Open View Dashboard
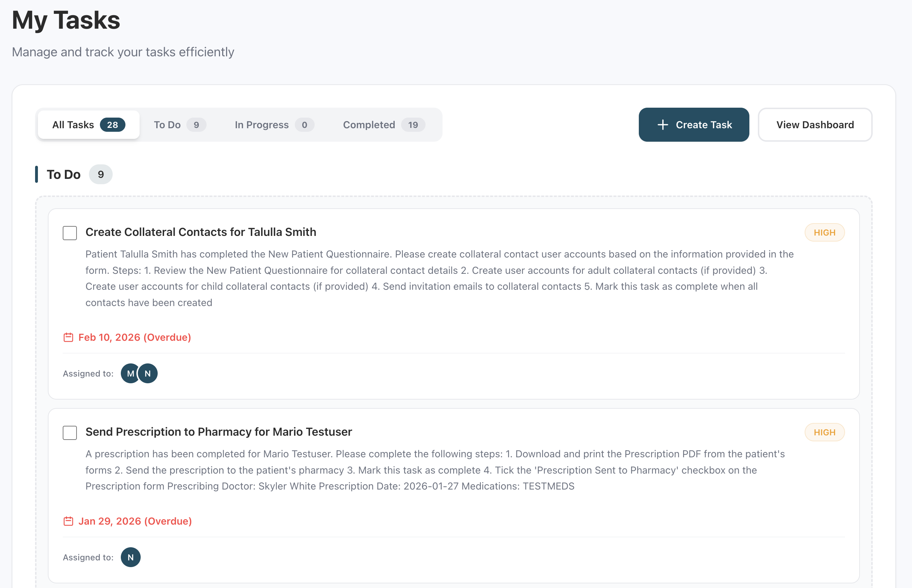Screen dimensions: 912x588 click(815, 125)
